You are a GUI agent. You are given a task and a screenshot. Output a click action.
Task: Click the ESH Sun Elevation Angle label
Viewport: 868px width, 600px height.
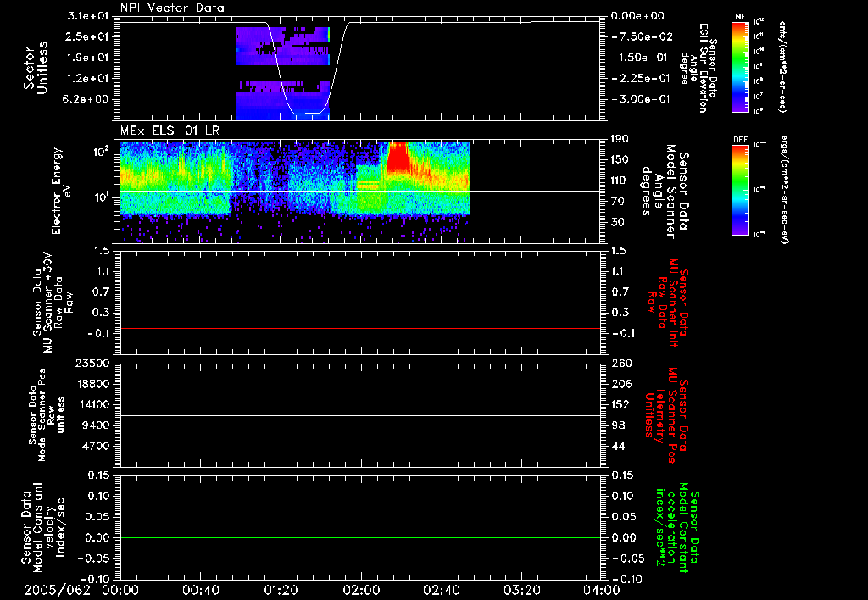tap(698, 68)
